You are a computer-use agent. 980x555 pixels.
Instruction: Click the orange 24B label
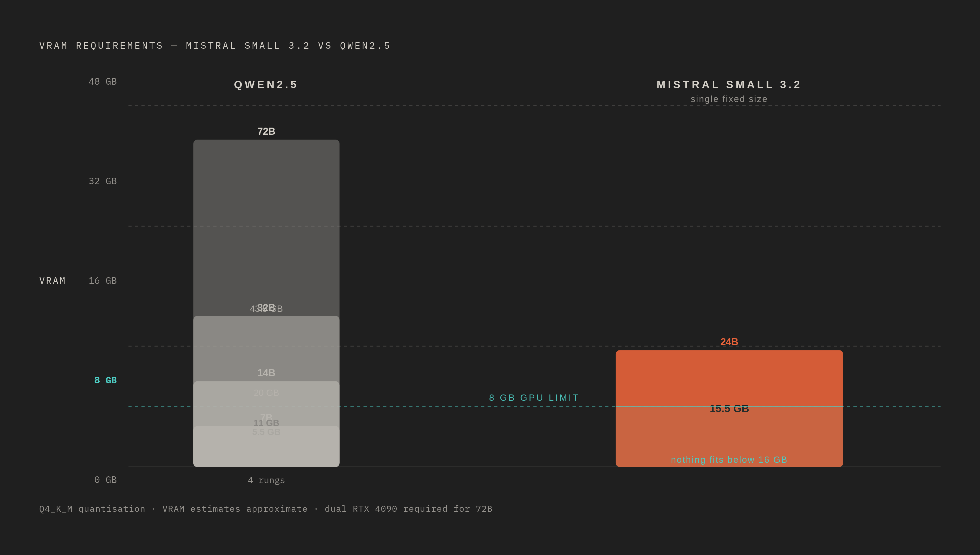tap(729, 342)
